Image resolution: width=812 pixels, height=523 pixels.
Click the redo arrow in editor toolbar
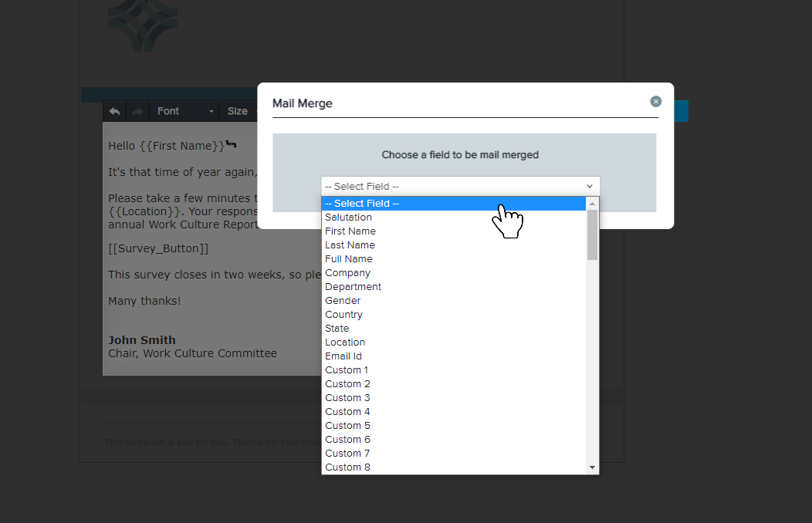(137, 111)
